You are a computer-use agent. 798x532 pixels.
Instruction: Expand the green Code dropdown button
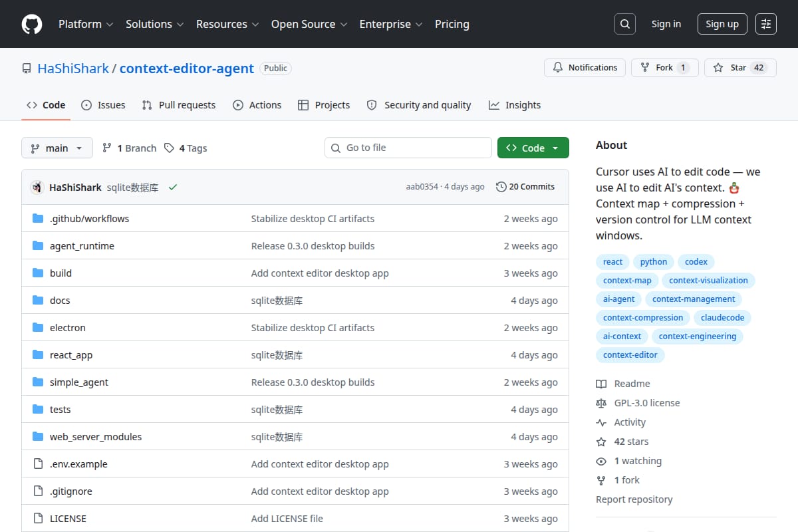click(533, 148)
